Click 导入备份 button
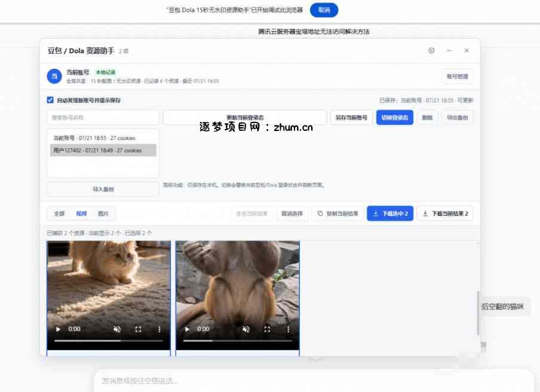Image resolution: width=540 pixels, height=392 pixels. pyautogui.click(x=103, y=189)
